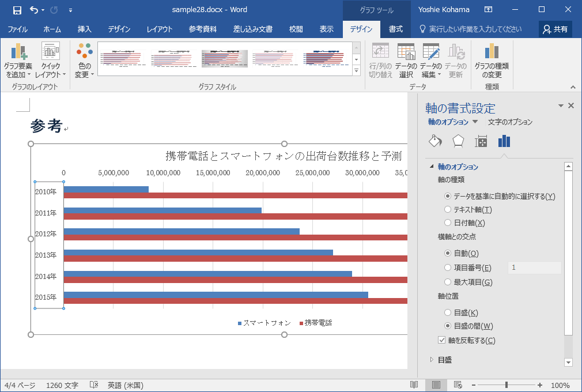Select the サイズとプロパティ icon
The image size is (582, 392).
(481, 141)
